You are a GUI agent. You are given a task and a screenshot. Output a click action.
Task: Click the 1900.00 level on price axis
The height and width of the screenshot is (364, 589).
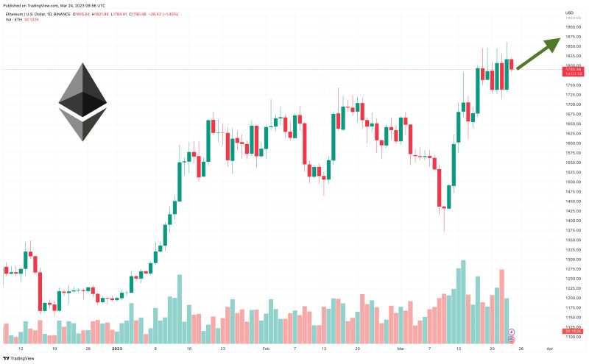point(574,27)
